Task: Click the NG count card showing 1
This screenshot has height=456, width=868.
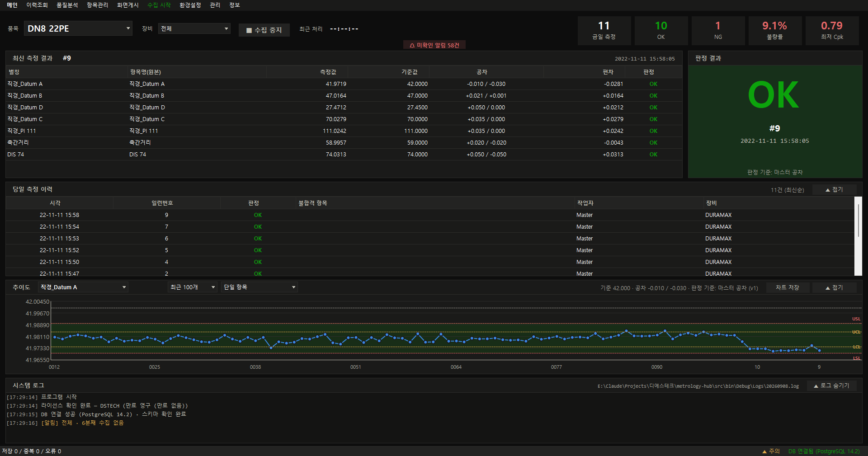Action: tap(718, 31)
